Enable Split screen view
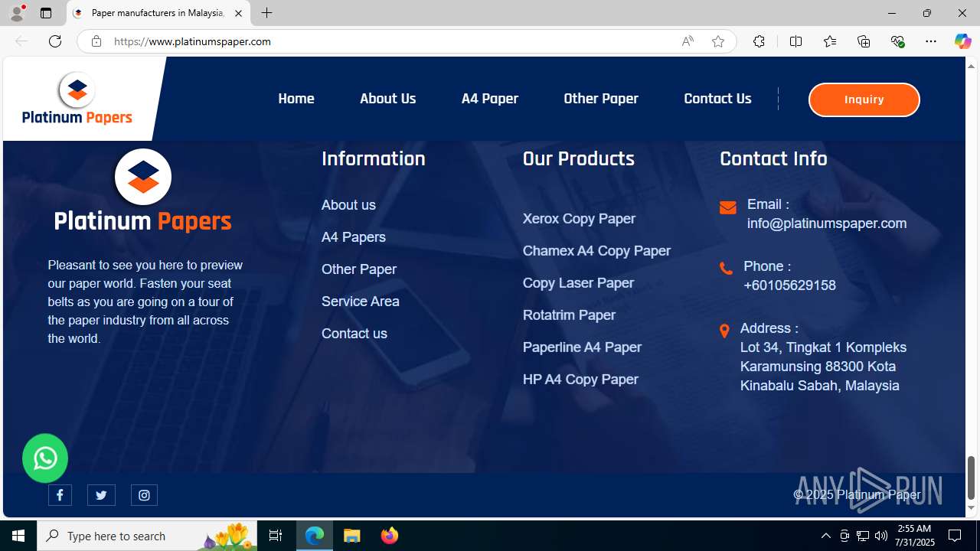 point(795,41)
